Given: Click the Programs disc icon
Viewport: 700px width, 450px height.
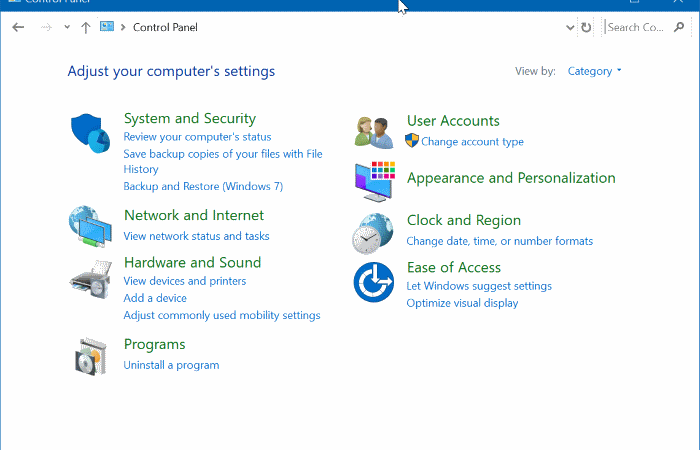Looking at the screenshot, I should [x=91, y=357].
